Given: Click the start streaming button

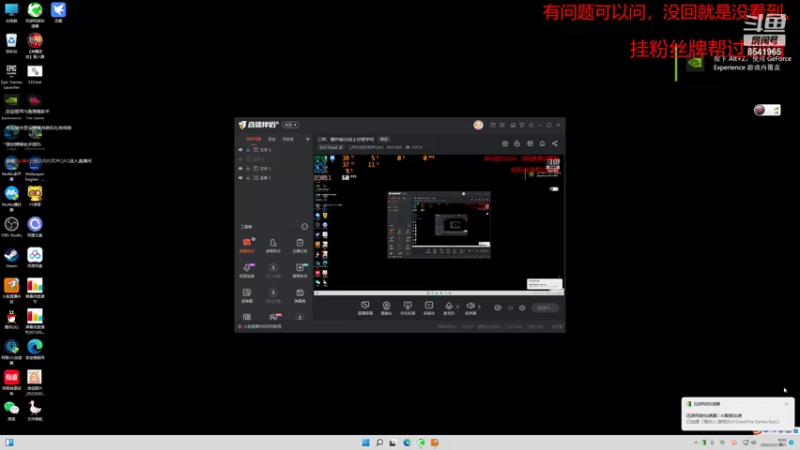Looking at the screenshot, I should pyautogui.click(x=544, y=308).
